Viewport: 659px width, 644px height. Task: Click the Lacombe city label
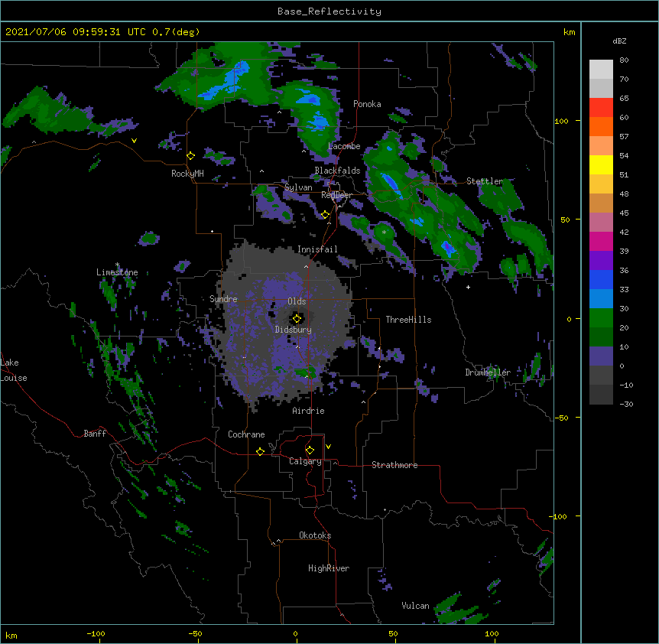(344, 146)
